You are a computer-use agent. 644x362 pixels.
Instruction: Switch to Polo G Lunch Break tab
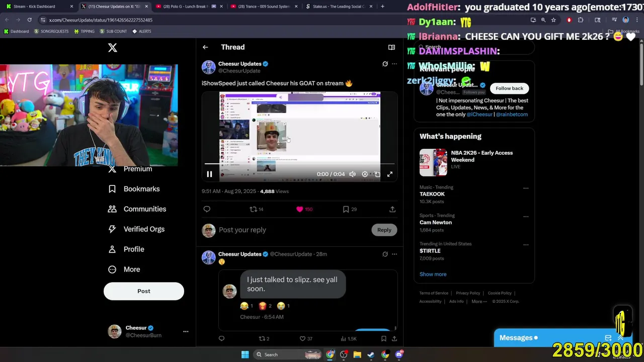189,7
